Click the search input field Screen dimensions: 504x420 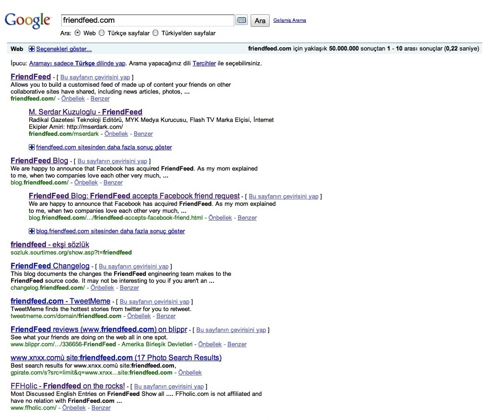coord(148,20)
